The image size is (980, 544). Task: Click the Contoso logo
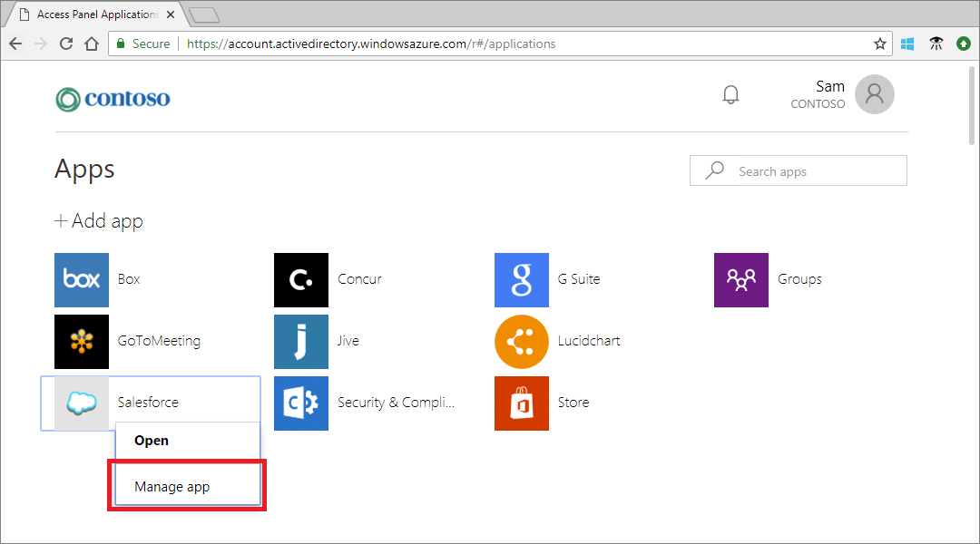(113, 99)
